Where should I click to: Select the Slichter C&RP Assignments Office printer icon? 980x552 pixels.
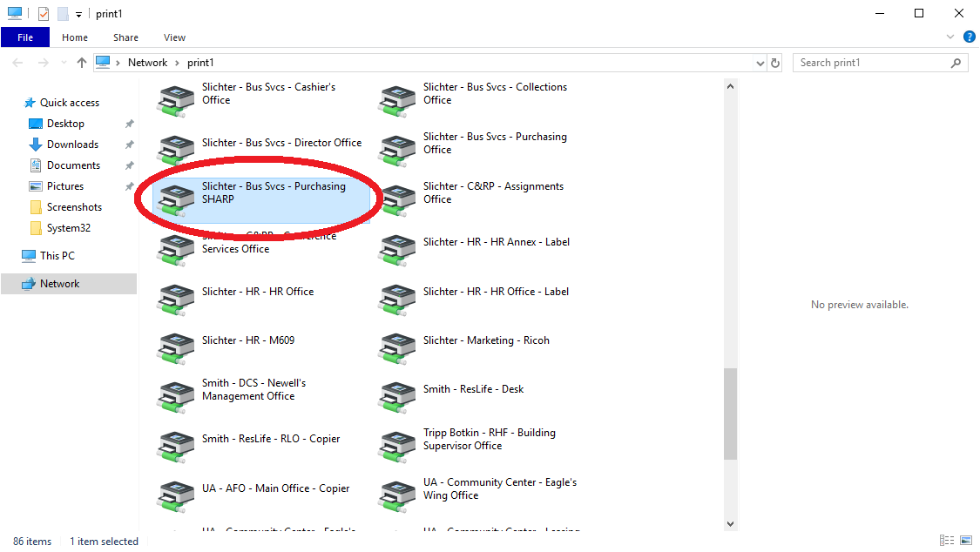pyautogui.click(x=397, y=200)
